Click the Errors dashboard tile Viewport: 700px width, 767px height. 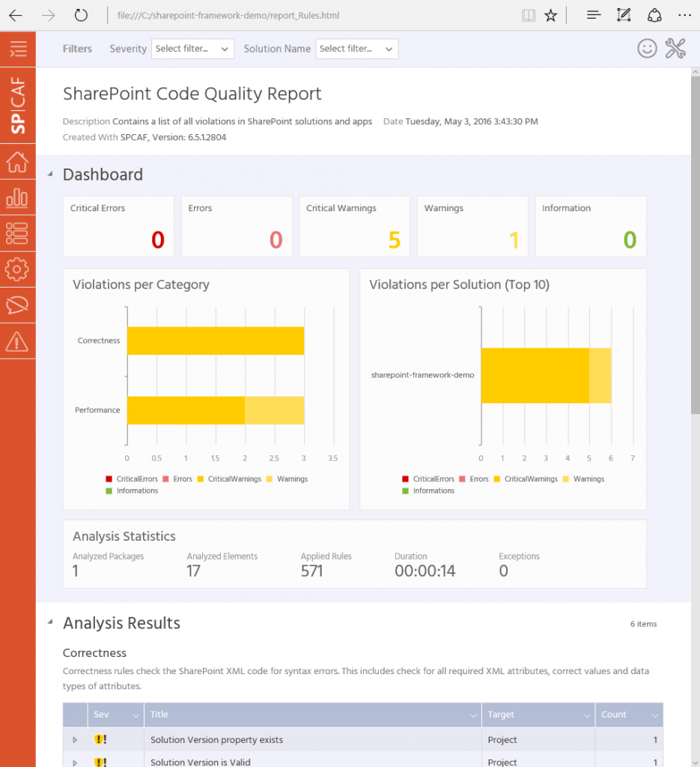click(237, 226)
